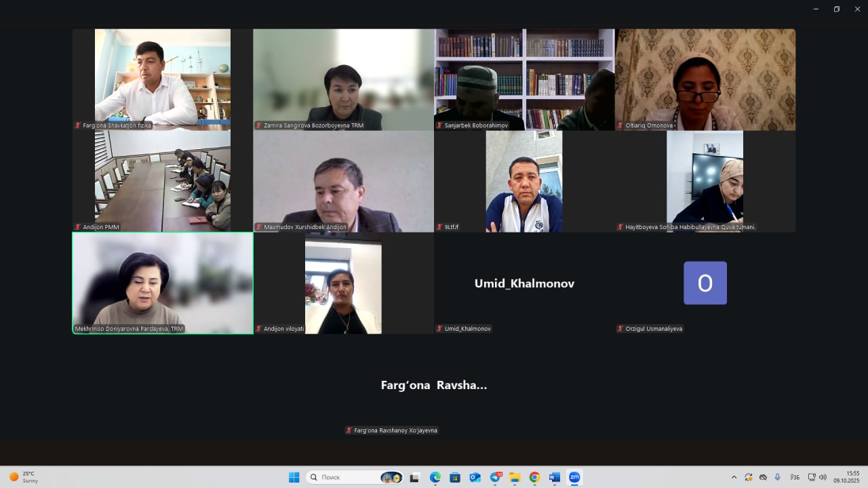Open the weather widget showing 25°C Sunny
Image resolution: width=868 pixels, height=488 pixels.
(x=23, y=477)
